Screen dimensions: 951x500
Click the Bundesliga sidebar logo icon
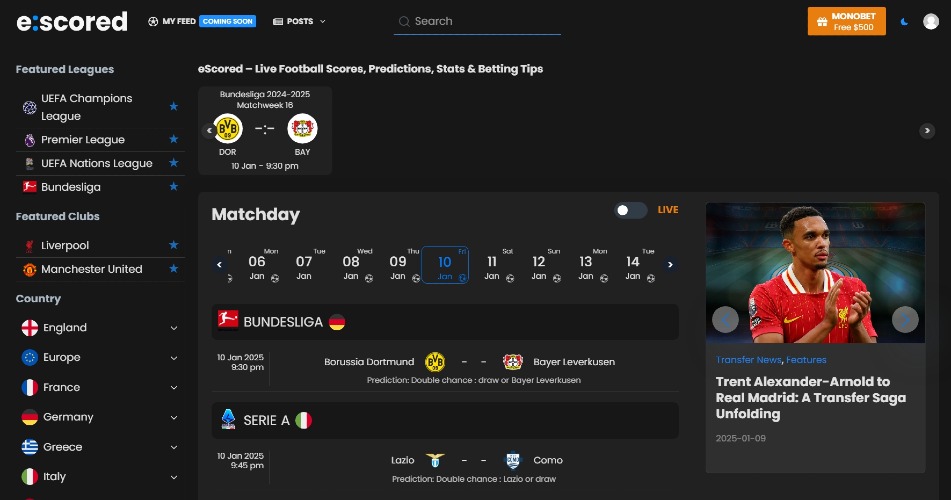click(x=29, y=187)
